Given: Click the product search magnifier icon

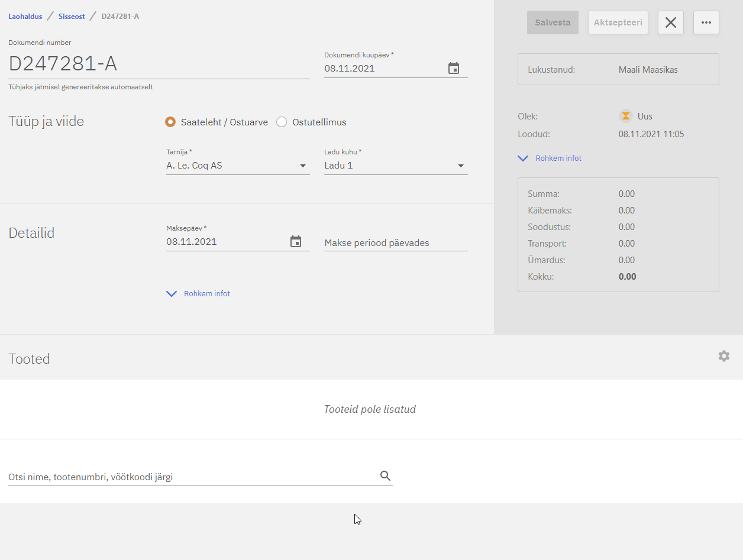Looking at the screenshot, I should [385, 476].
